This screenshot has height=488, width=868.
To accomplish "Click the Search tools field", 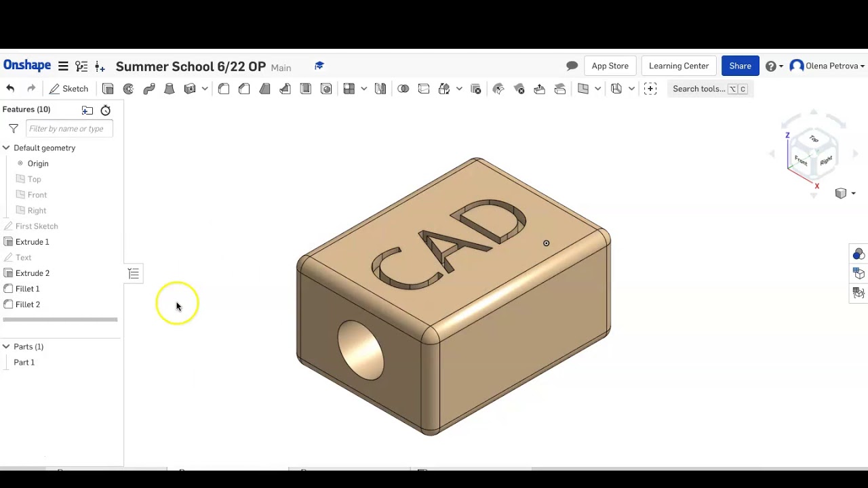I will 709,89.
